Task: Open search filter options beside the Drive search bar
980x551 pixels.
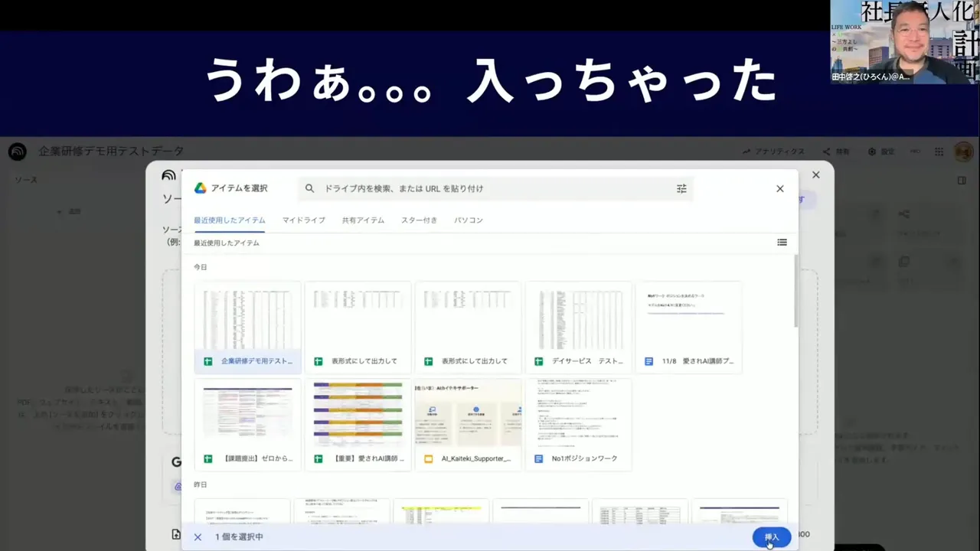Action: (681, 188)
